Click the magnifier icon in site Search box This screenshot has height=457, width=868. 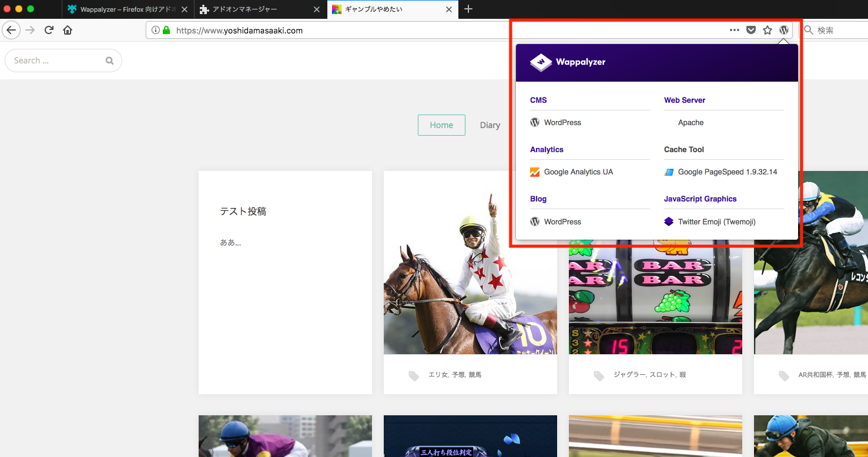(x=109, y=61)
